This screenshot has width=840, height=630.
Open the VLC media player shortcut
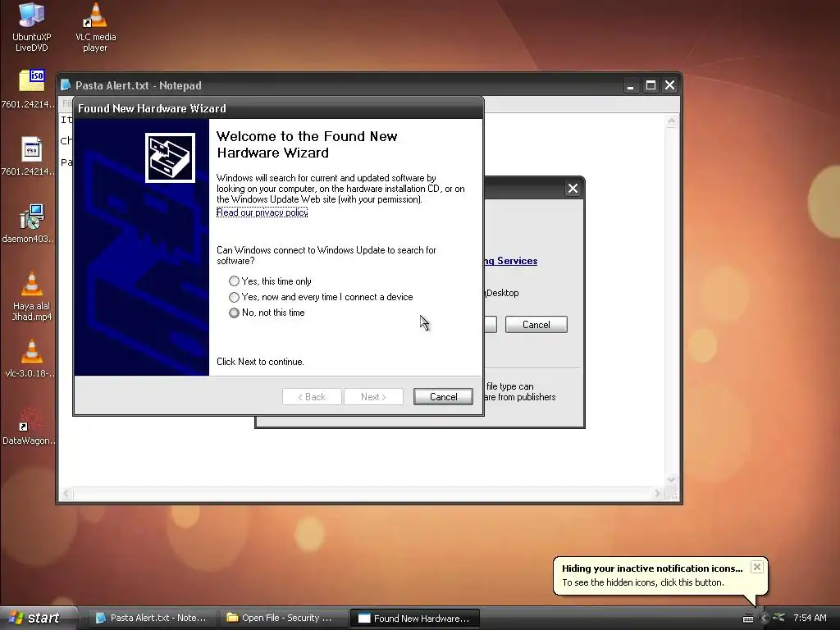(95, 27)
